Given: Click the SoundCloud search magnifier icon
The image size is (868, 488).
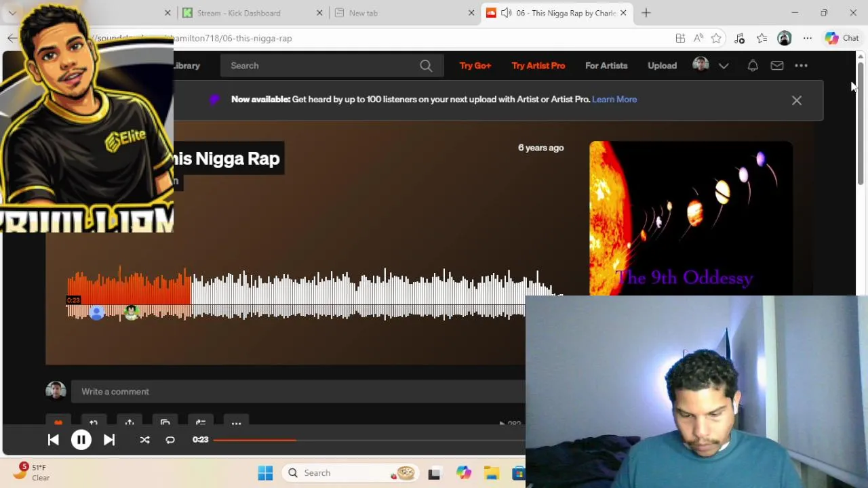Looking at the screenshot, I should tap(426, 66).
